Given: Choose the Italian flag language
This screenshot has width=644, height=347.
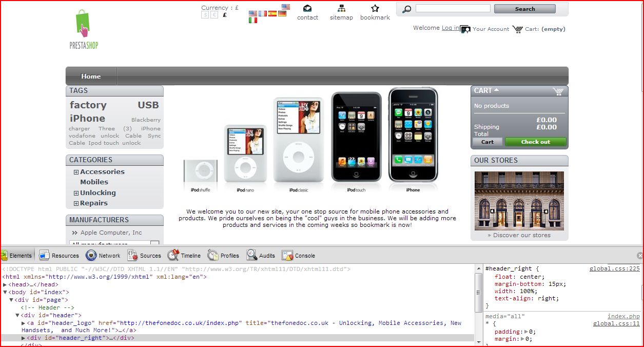Looking at the screenshot, I should (253, 21).
